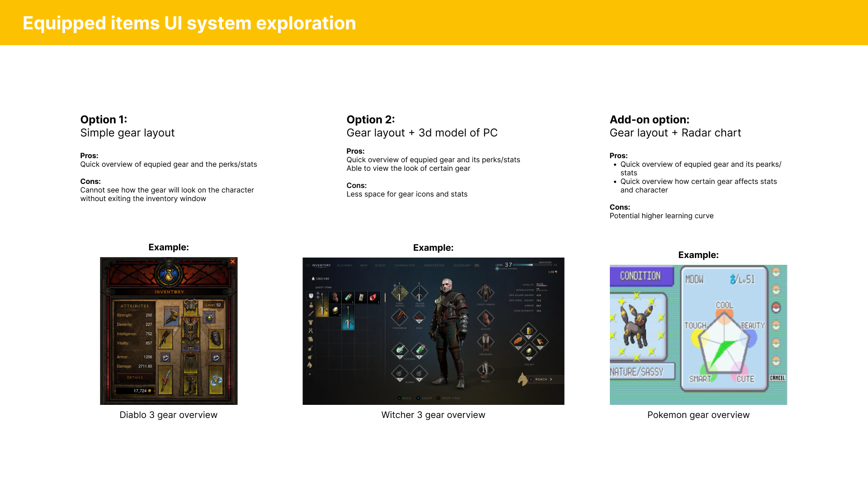Viewport: 868px width, 488px height.
Task: Click the Umbreon sprite in the Condition panel
Action: [x=637, y=326]
